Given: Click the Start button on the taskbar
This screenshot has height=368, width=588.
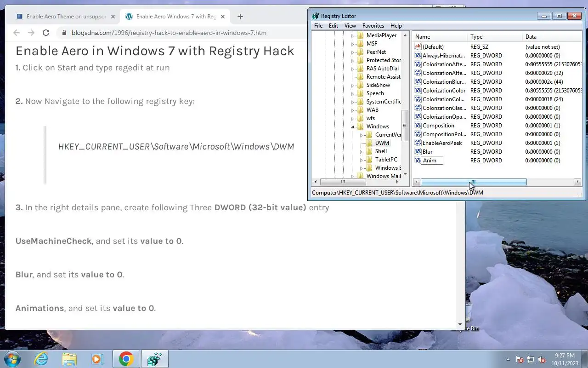Looking at the screenshot, I should coord(12,359).
